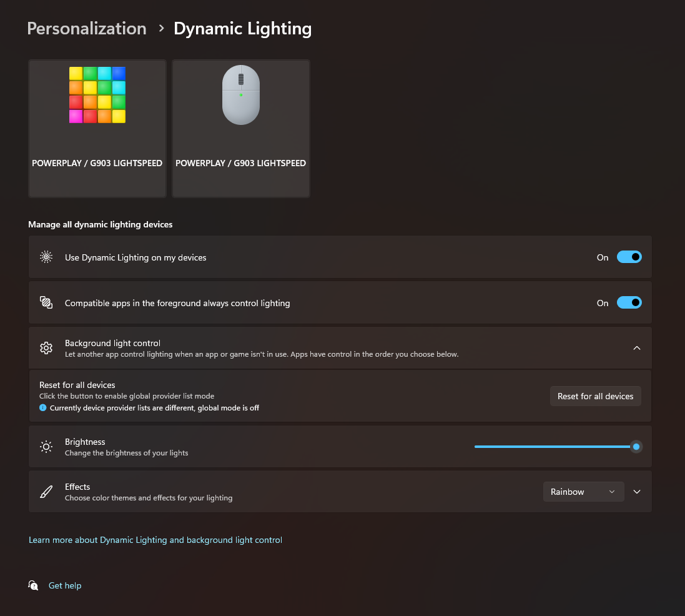Click the Brightness sun icon

click(x=46, y=447)
